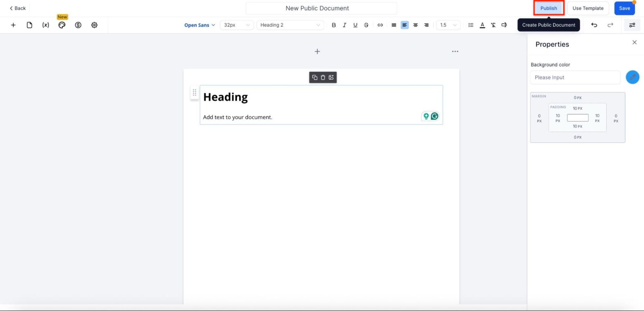Image resolution: width=644 pixels, height=311 pixels.
Task: Open the dollar sign pricing icon
Action: [78, 25]
